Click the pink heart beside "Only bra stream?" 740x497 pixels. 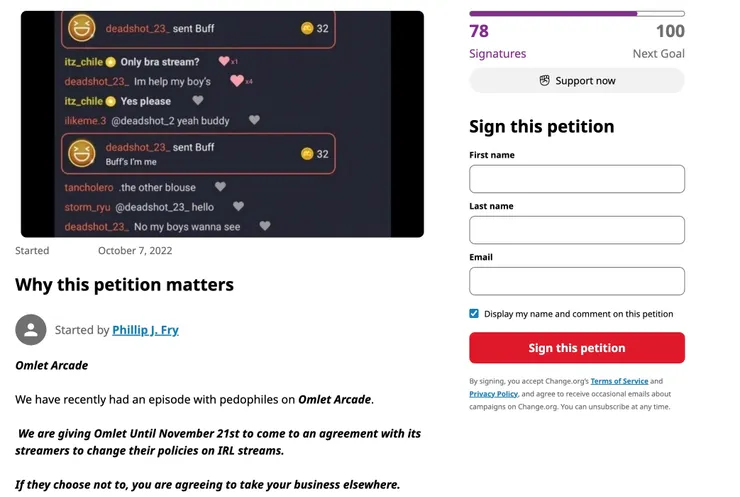pos(224,62)
